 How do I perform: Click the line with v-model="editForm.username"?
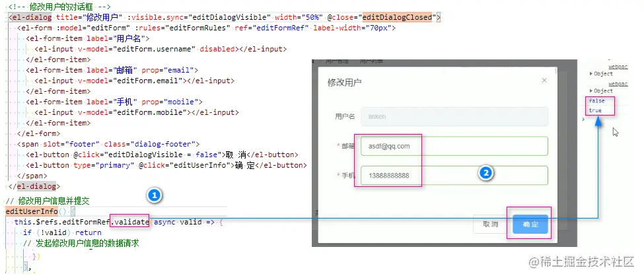161,49
